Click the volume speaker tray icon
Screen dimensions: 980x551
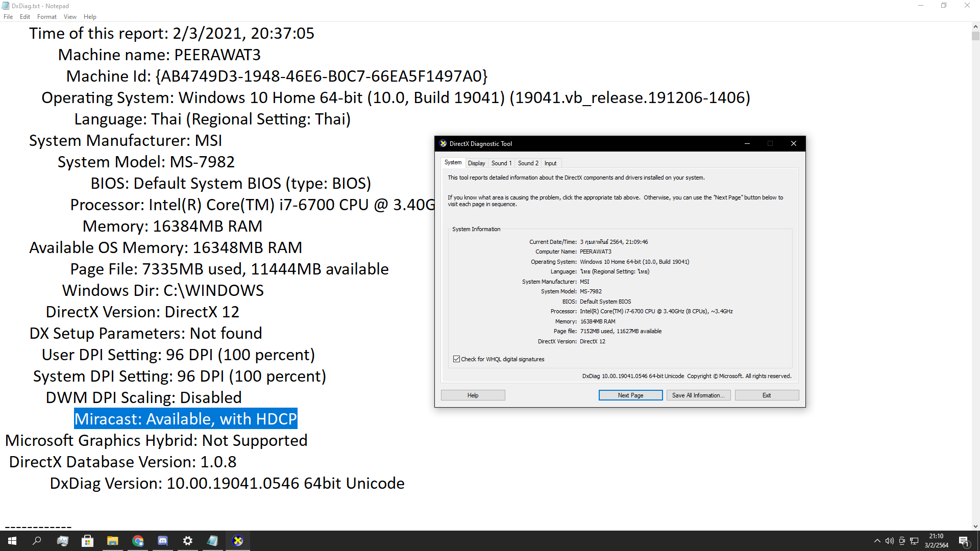coord(890,541)
